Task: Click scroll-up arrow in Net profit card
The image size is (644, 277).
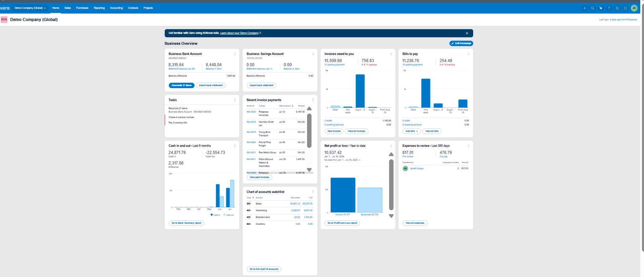Action: point(391,154)
